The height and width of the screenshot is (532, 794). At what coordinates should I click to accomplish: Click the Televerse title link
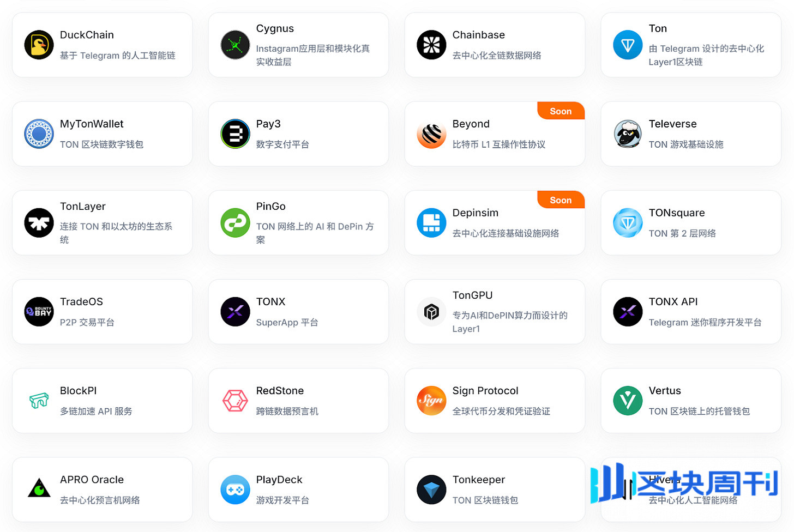click(672, 124)
